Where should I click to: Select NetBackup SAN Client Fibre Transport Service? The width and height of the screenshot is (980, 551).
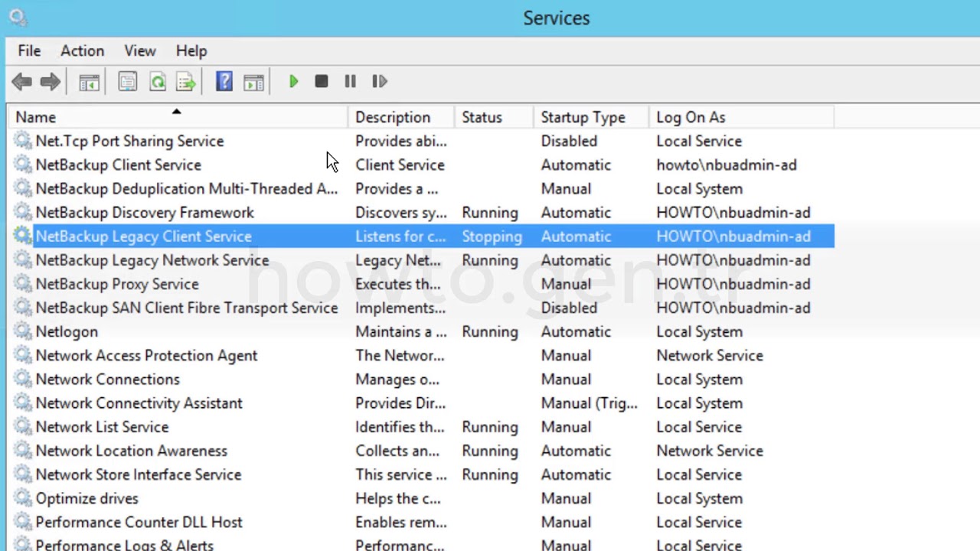pos(187,308)
